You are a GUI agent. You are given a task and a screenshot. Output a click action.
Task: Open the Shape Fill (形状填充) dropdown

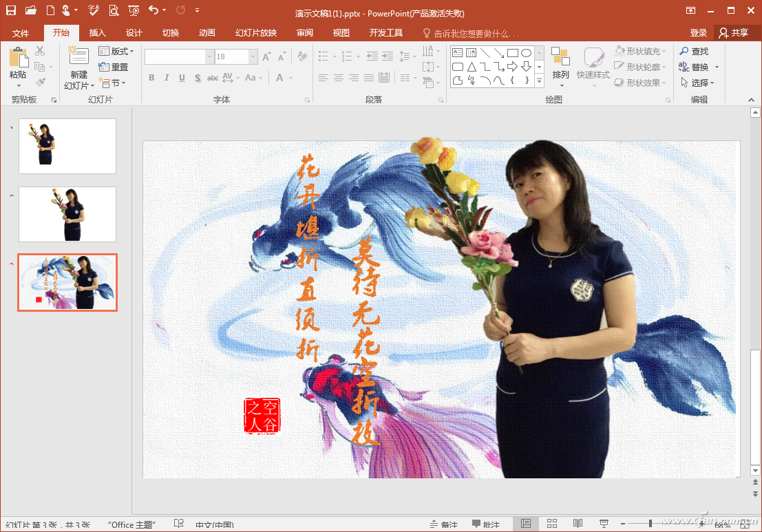click(x=640, y=51)
